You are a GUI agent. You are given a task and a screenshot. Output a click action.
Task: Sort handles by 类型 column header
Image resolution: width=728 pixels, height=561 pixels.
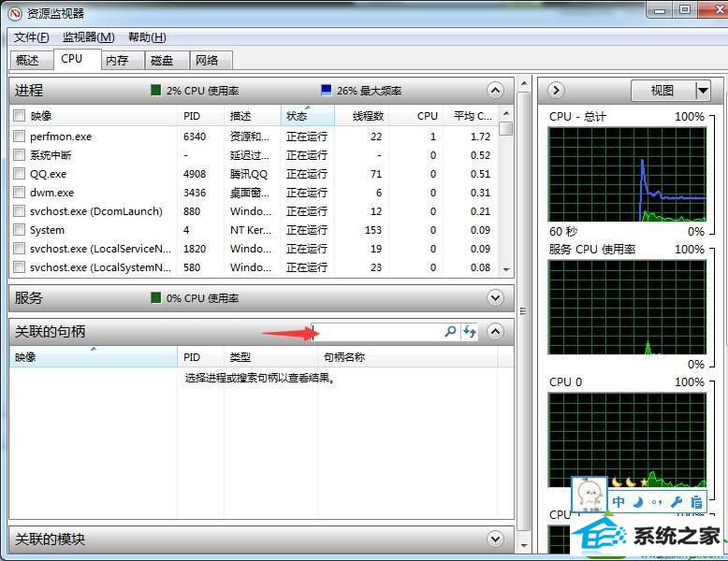(270, 357)
